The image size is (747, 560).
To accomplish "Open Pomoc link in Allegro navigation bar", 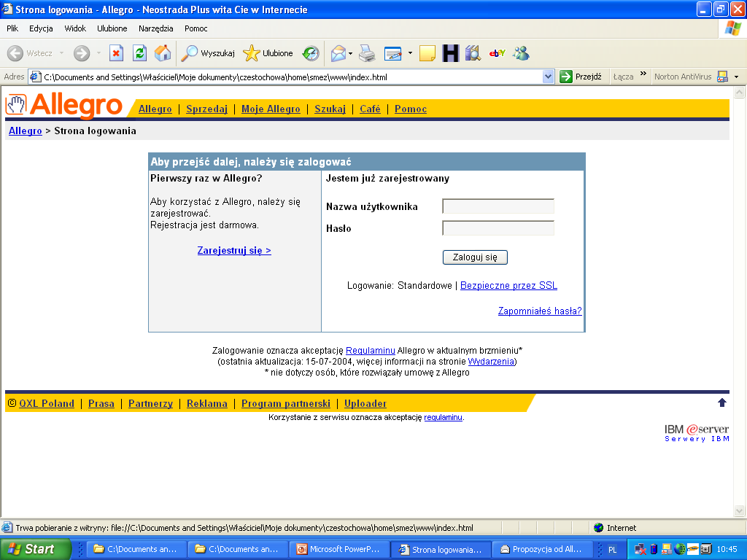I will [x=411, y=109].
